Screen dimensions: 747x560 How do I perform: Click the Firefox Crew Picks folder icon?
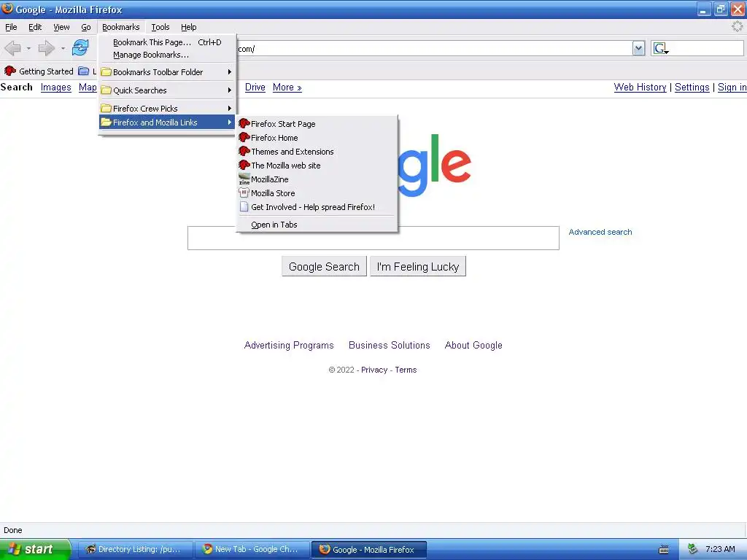point(106,109)
